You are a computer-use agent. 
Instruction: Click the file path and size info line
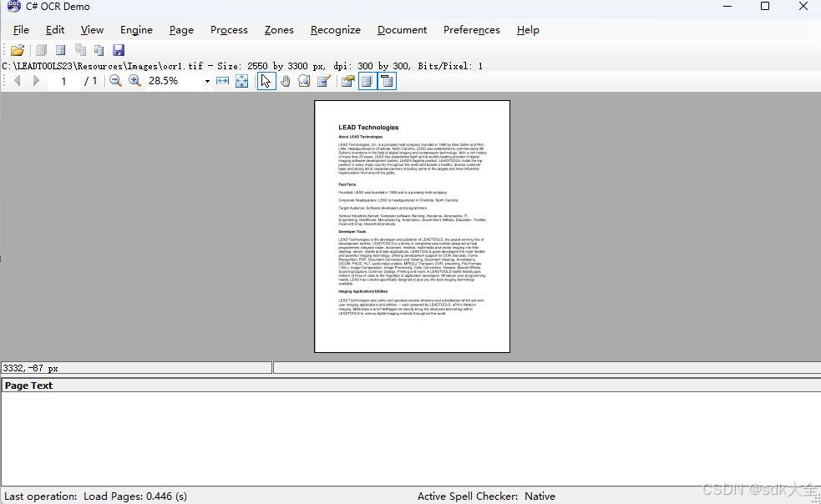click(242, 66)
